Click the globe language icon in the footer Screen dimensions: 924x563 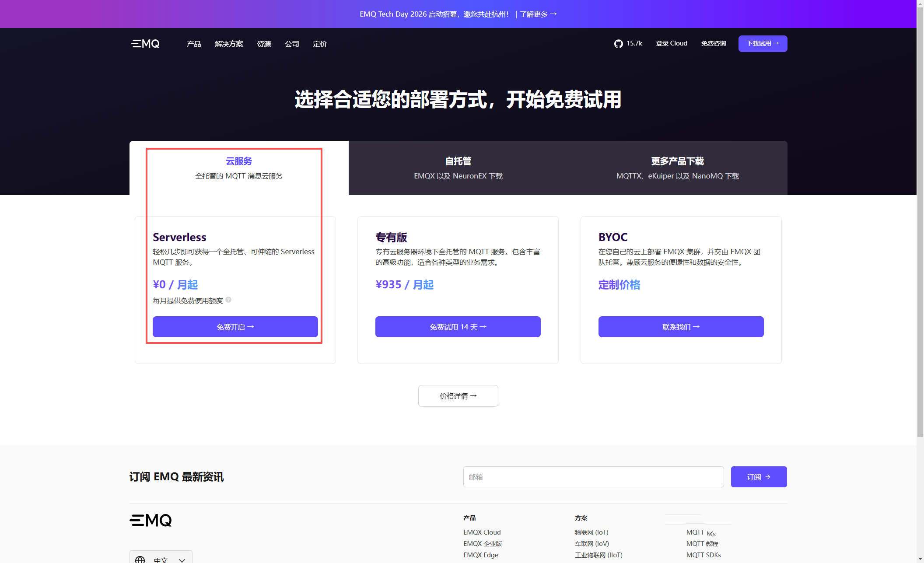[x=140, y=559]
